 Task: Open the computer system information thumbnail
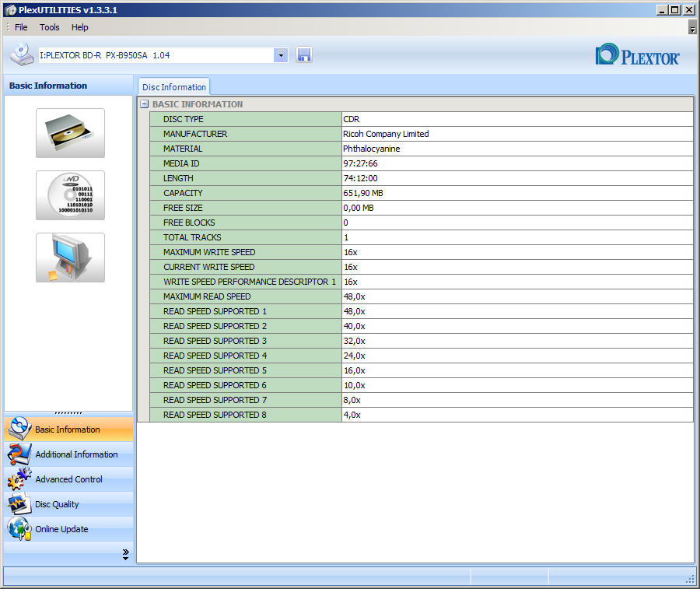(x=71, y=258)
